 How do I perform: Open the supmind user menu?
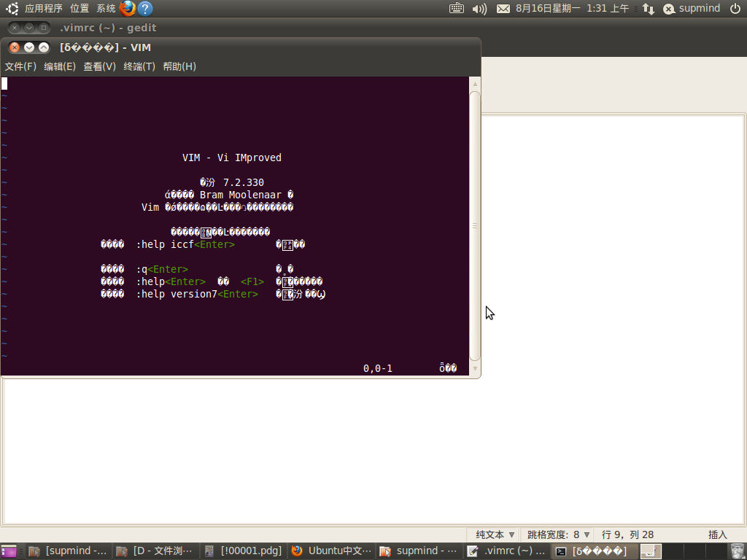tap(692, 8)
